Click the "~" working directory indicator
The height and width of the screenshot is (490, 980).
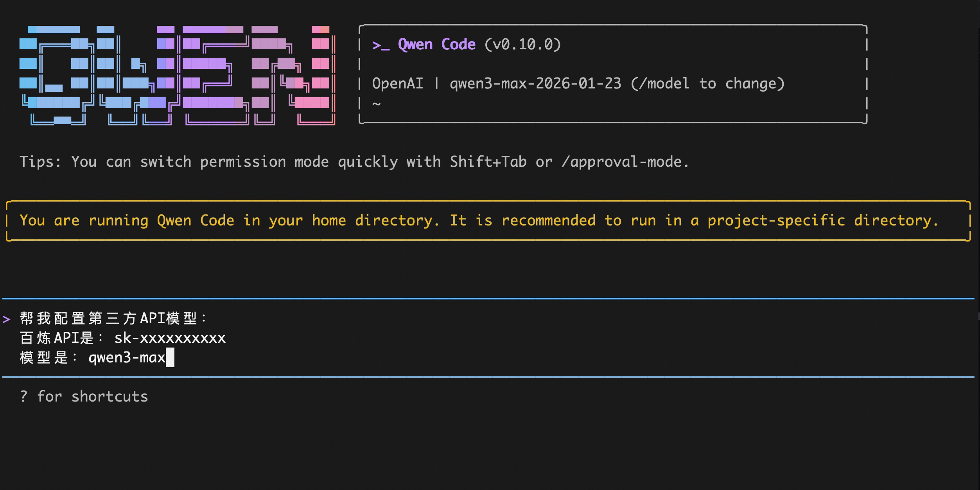376,104
